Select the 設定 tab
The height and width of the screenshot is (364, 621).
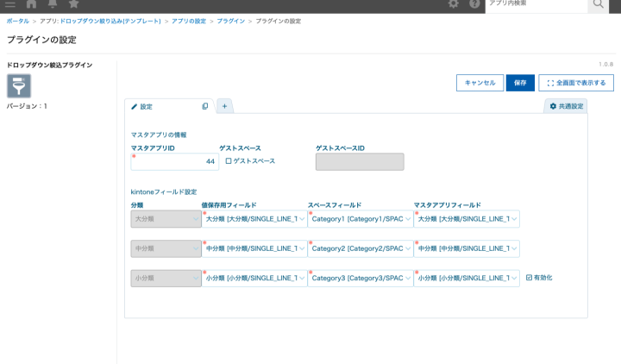[155, 106]
